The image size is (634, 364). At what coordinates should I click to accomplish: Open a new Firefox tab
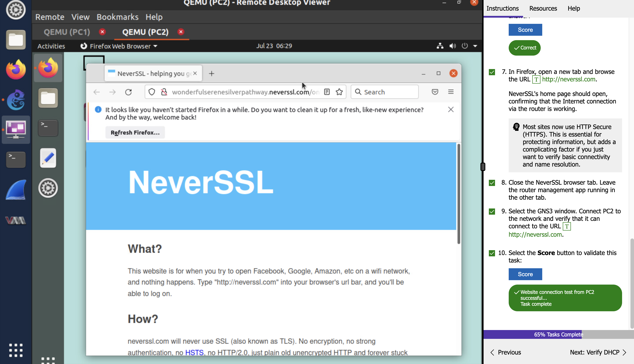pos(212,73)
